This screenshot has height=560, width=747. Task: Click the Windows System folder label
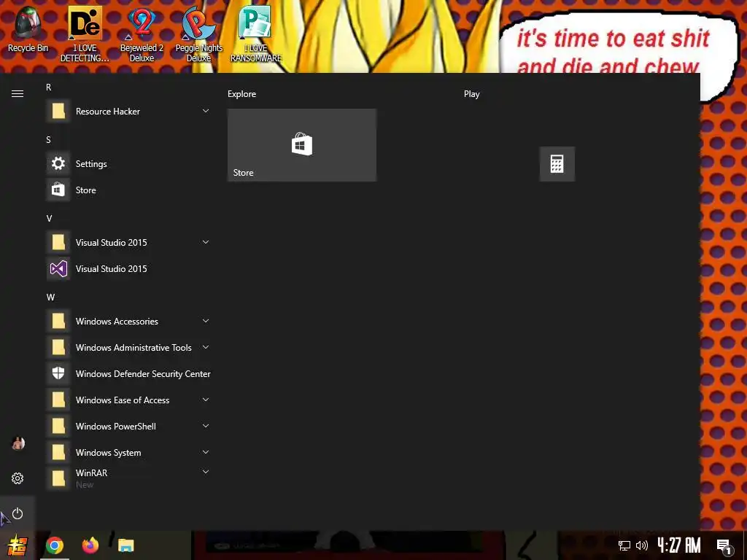108,452
